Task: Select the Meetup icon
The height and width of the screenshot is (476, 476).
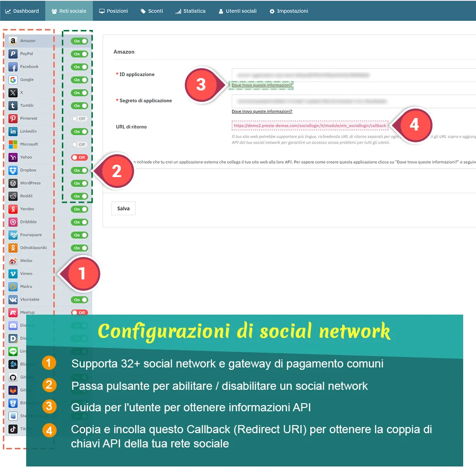Action: tap(13, 312)
